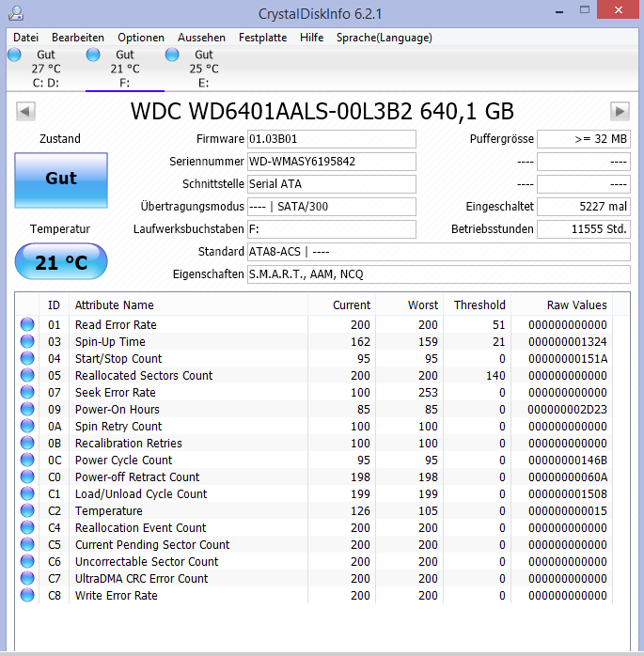Click the blue Gut health status button

pyautogui.click(x=61, y=180)
